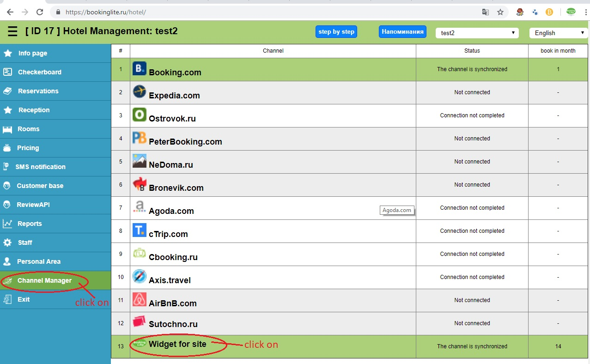Open the Widget for site link
Image resolution: width=590 pixels, height=364 pixels.
(177, 344)
